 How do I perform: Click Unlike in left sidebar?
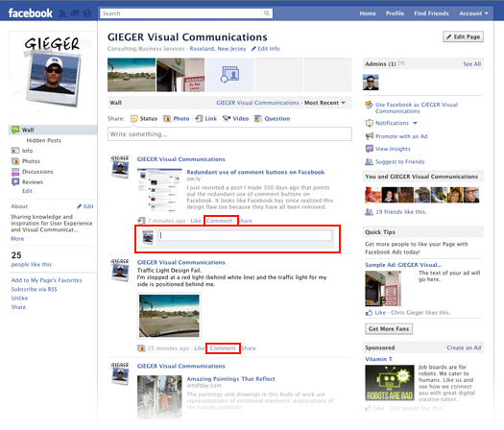[19, 298]
